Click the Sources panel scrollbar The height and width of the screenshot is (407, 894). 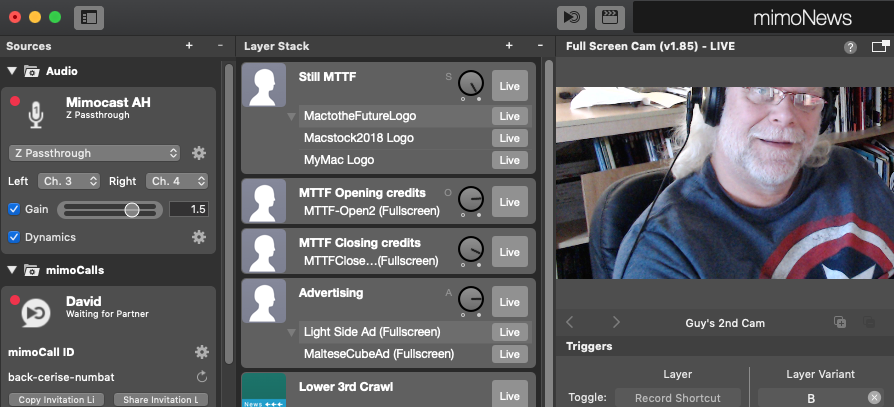click(x=229, y=214)
